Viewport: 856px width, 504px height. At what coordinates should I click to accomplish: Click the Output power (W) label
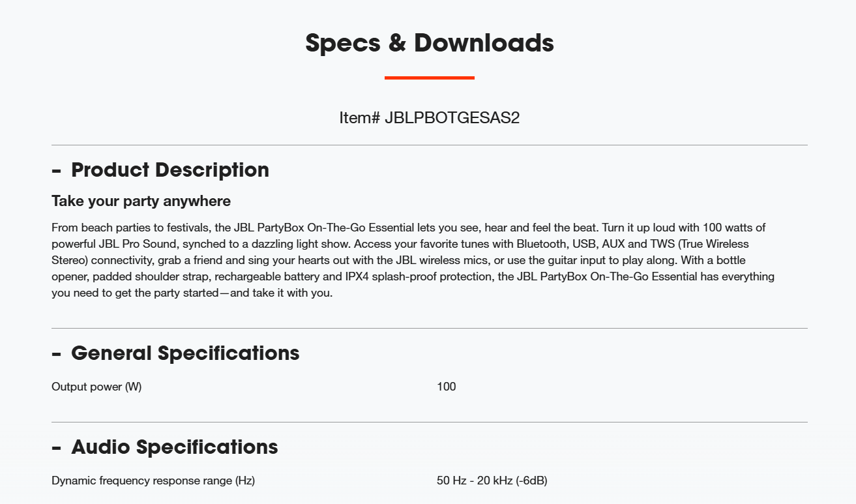tap(96, 387)
